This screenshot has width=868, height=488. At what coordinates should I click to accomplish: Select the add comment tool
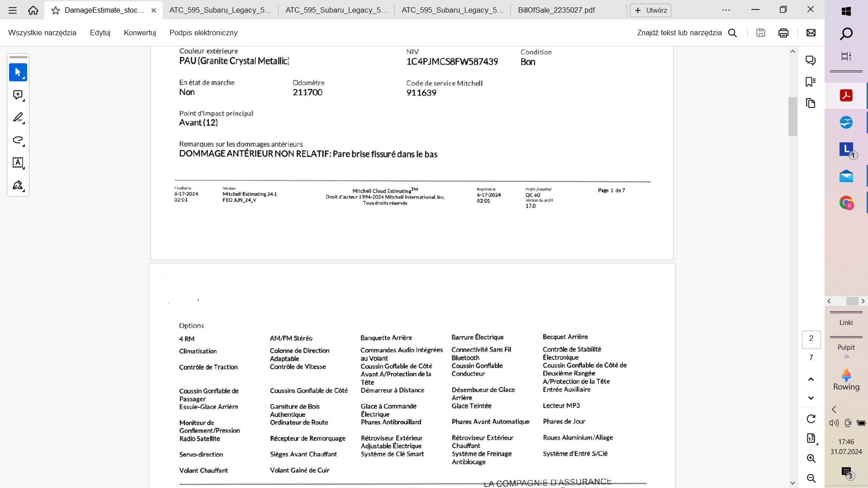(18, 95)
